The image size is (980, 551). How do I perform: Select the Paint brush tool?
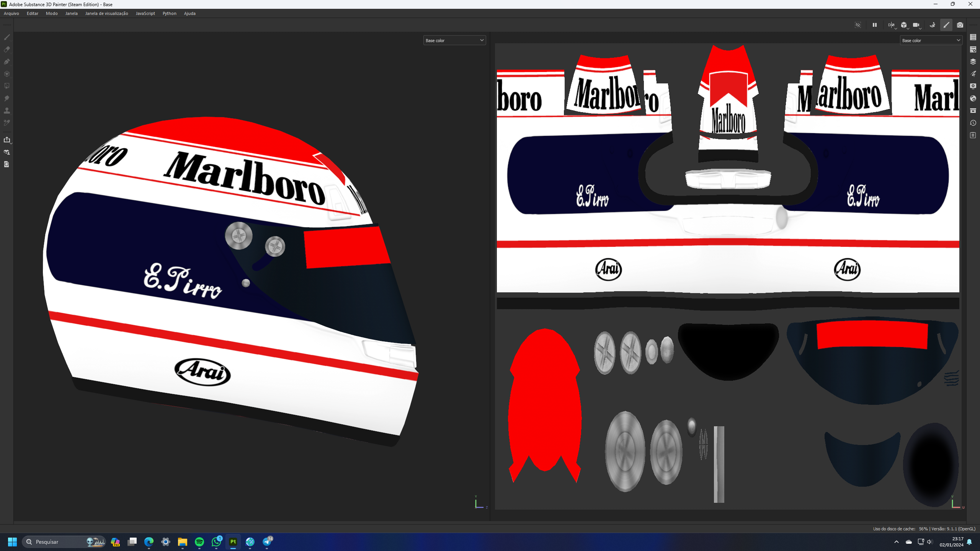pyautogui.click(x=7, y=37)
